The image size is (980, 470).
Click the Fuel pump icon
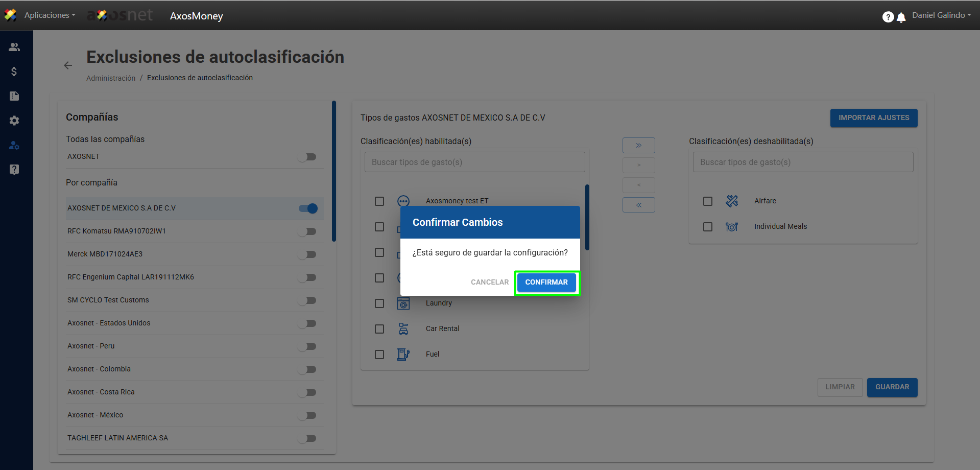[403, 354]
